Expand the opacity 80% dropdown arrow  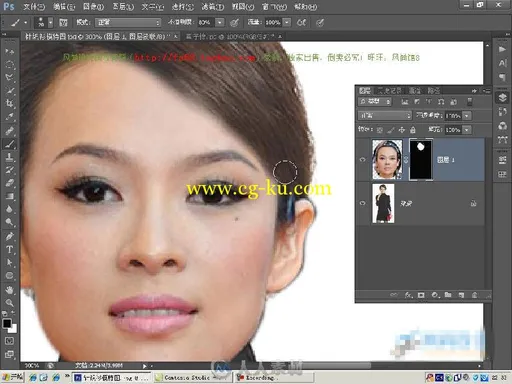(220, 22)
